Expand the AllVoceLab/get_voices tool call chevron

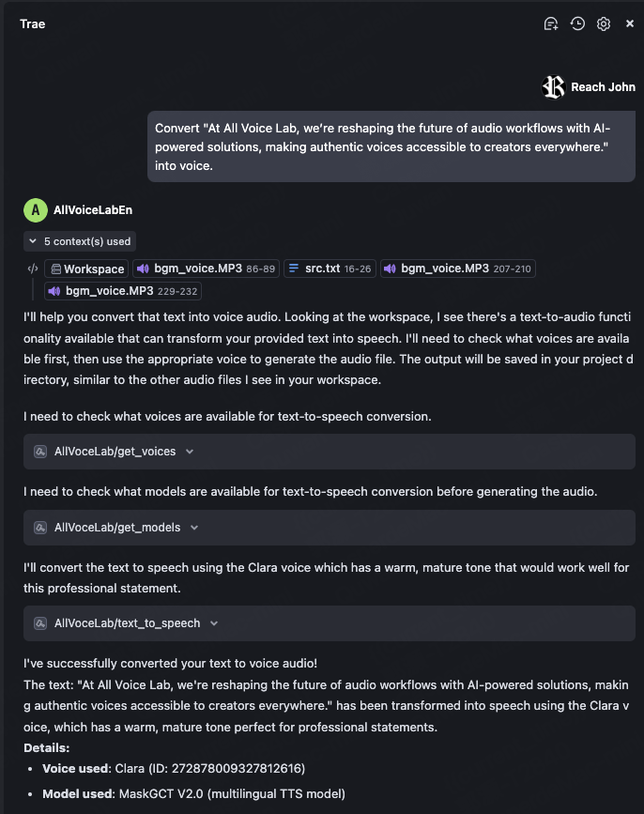190,452
